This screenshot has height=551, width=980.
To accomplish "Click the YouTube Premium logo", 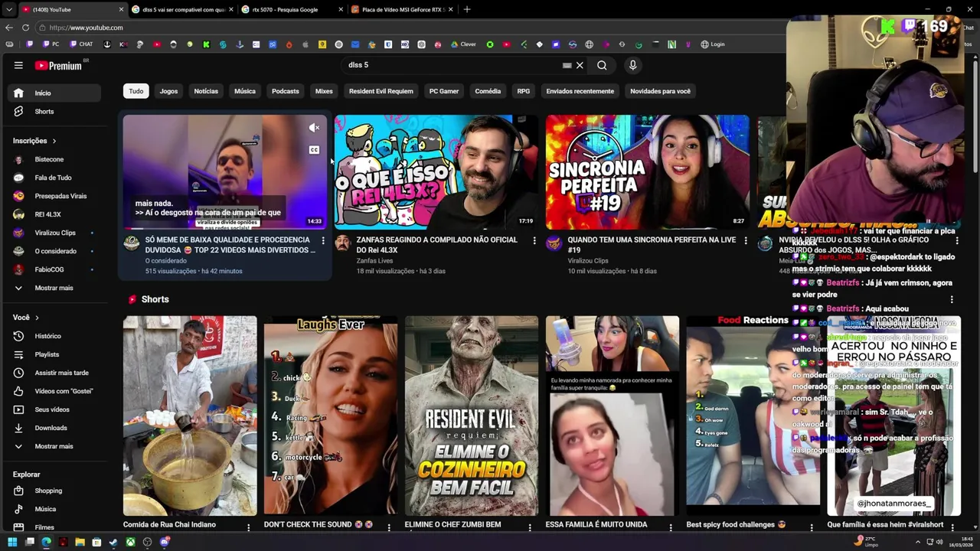I will pyautogui.click(x=58, y=66).
